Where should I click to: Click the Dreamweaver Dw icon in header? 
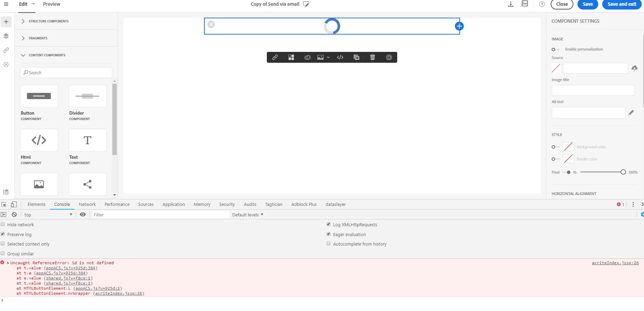pos(525,4)
